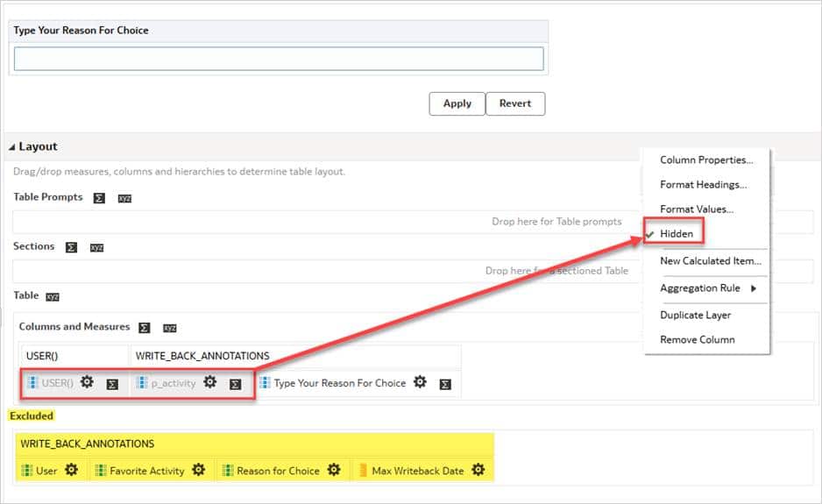
Task: Click Columns and Measures xyz properties icon
Action: pyautogui.click(x=169, y=328)
